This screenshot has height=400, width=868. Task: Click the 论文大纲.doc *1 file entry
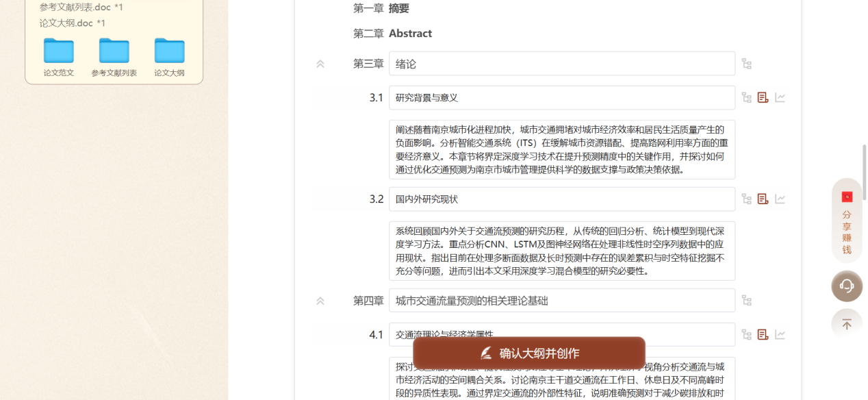tap(73, 23)
